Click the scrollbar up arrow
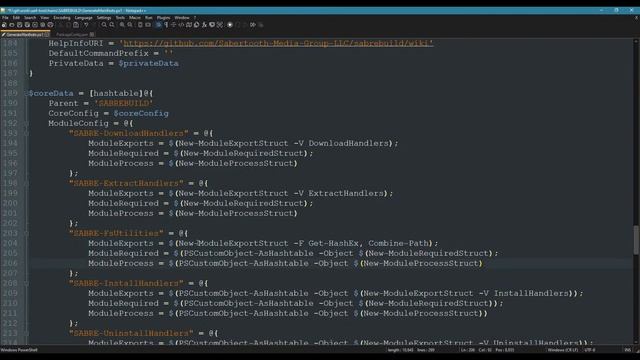Screen dimensions: 640x360 point(636,42)
